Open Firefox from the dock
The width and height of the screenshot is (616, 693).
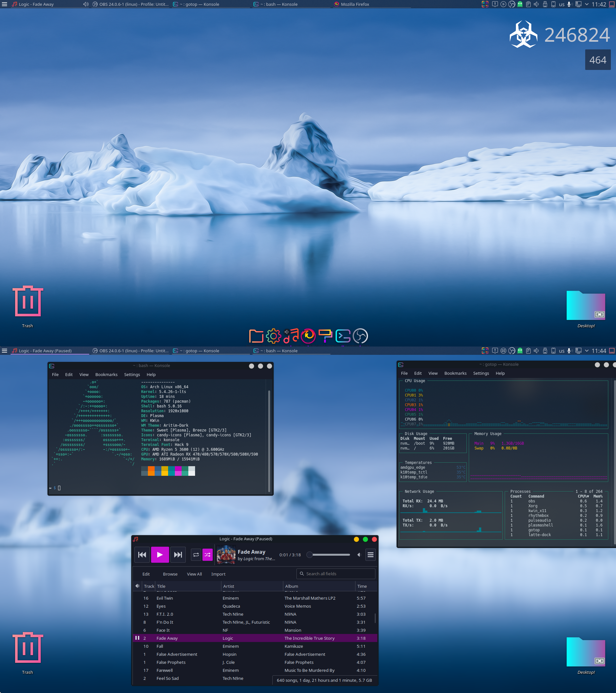pyautogui.click(x=308, y=336)
